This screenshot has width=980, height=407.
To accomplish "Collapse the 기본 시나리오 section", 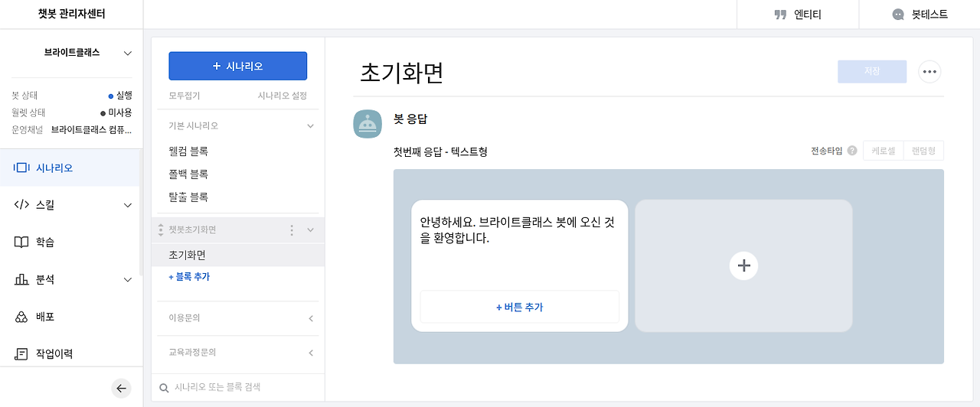I will [x=310, y=125].
